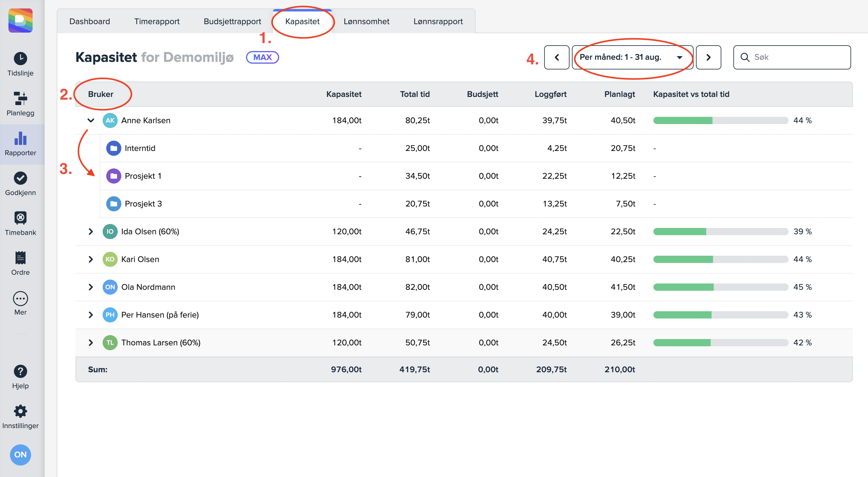Switch to the Timerapport tab
The height and width of the screenshot is (477, 868).
pyautogui.click(x=157, y=21)
